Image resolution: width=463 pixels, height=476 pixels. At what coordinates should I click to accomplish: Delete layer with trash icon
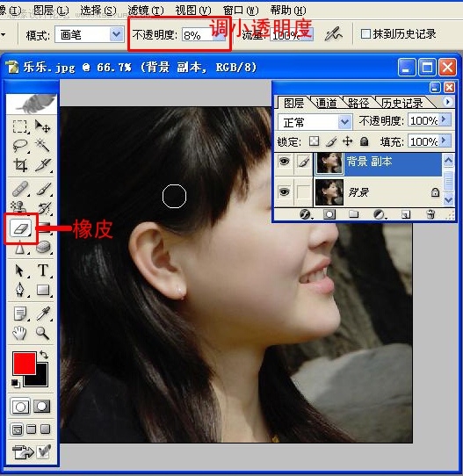click(430, 214)
